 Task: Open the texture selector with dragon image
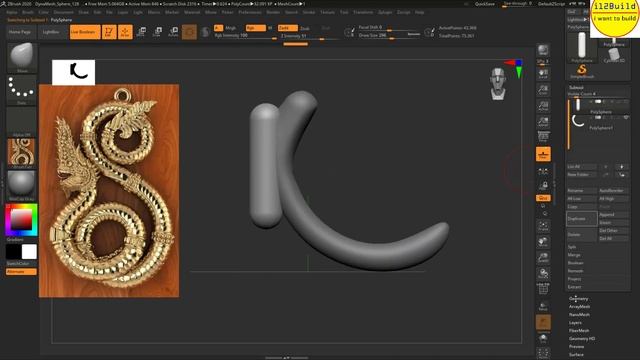(22, 153)
